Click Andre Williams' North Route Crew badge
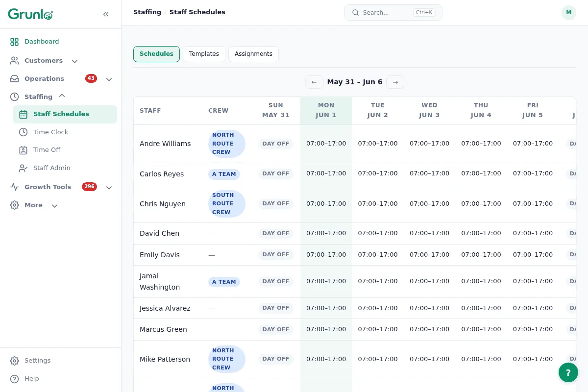Image resolution: width=588 pixels, height=392 pixels. tap(226, 144)
